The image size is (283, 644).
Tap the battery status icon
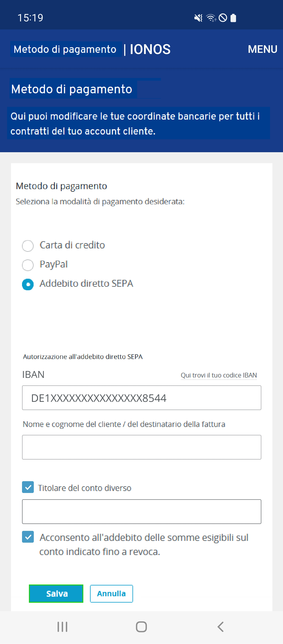233,18
